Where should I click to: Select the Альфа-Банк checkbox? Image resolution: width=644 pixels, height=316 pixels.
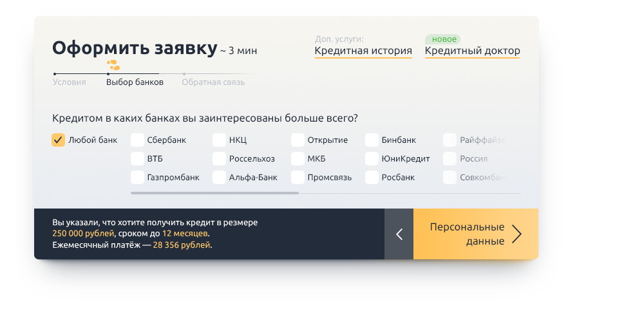pos(220,177)
